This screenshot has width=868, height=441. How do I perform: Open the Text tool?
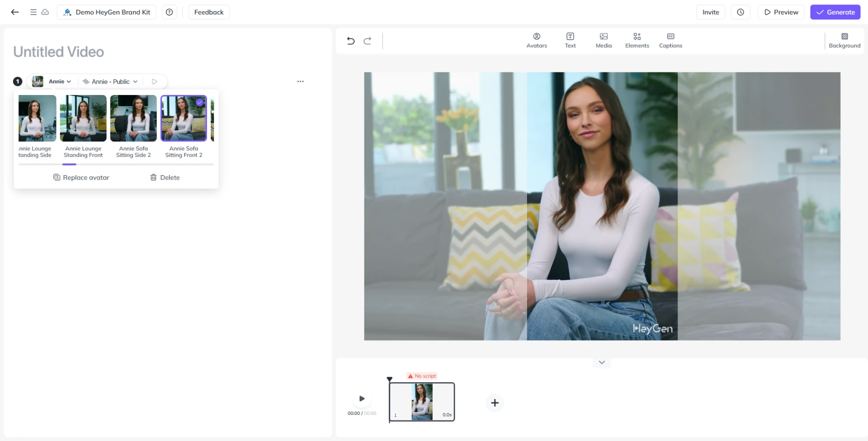point(570,41)
